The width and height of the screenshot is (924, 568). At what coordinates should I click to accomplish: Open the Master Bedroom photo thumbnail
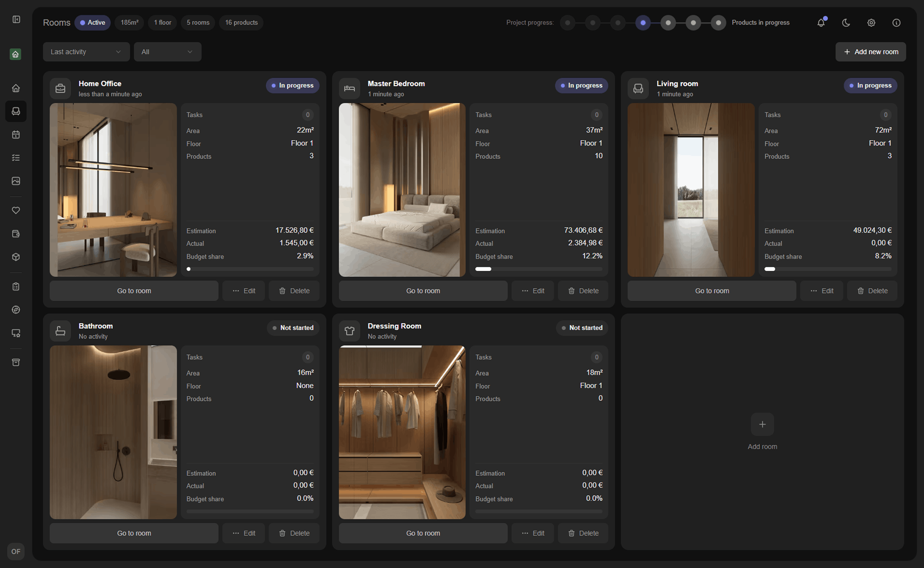click(402, 190)
